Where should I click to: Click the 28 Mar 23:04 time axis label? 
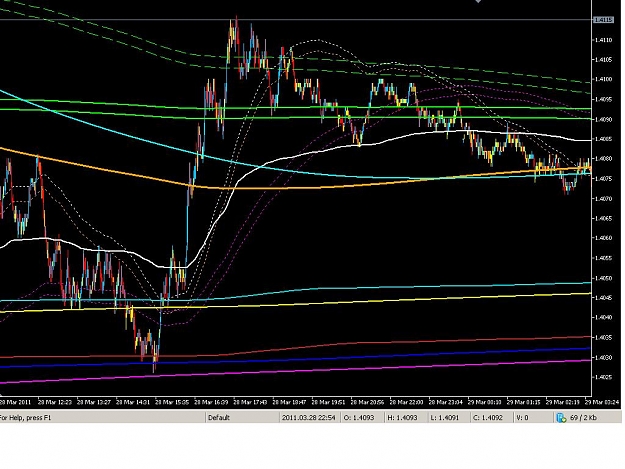click(446, 402)
